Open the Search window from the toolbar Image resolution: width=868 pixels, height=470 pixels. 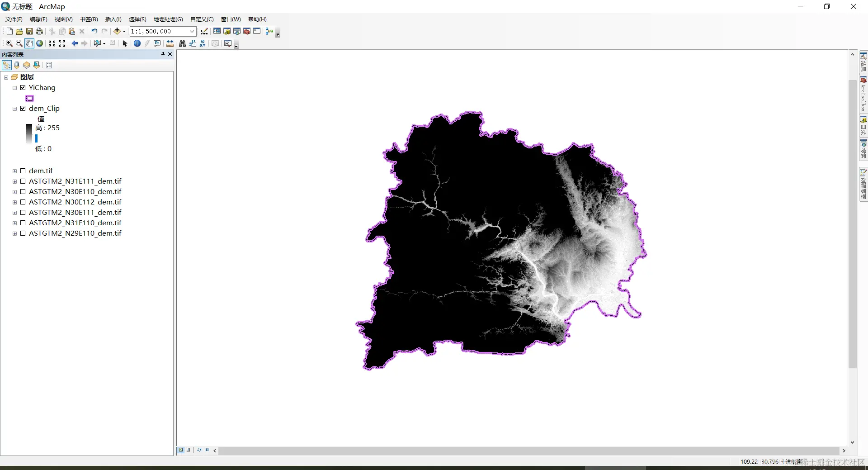[x=237, y=31]
